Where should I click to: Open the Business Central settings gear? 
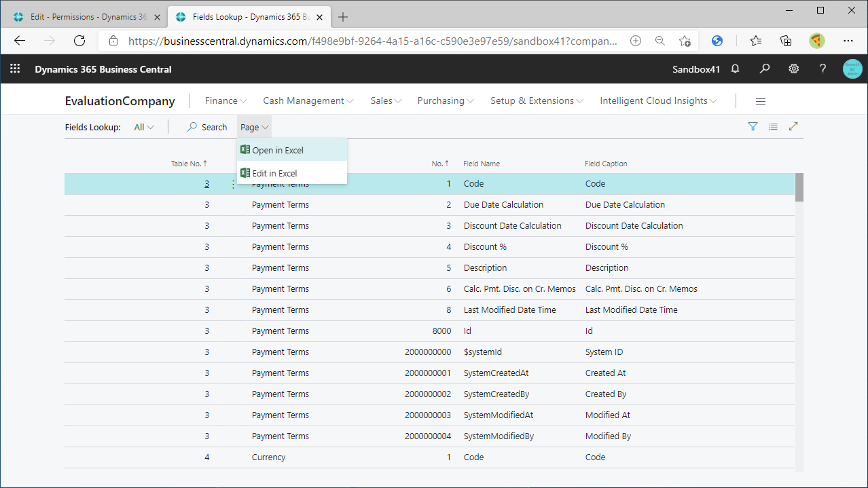(x=793, y=69)
